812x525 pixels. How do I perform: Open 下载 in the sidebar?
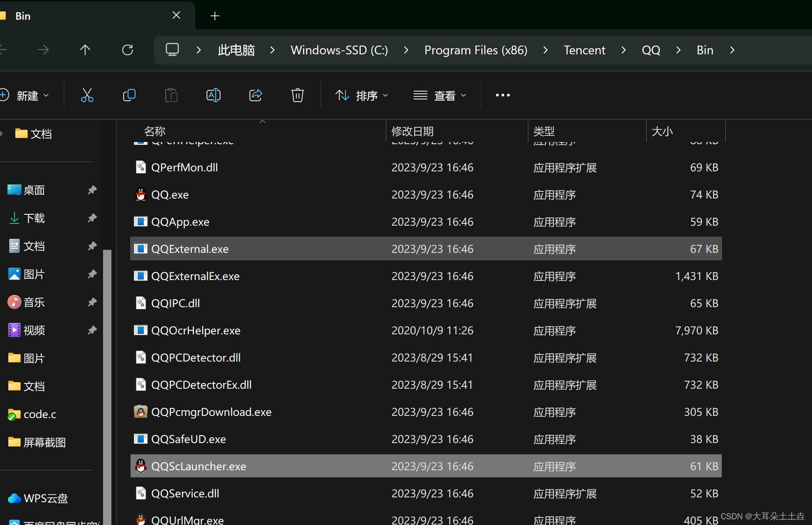tap(34, 218)
